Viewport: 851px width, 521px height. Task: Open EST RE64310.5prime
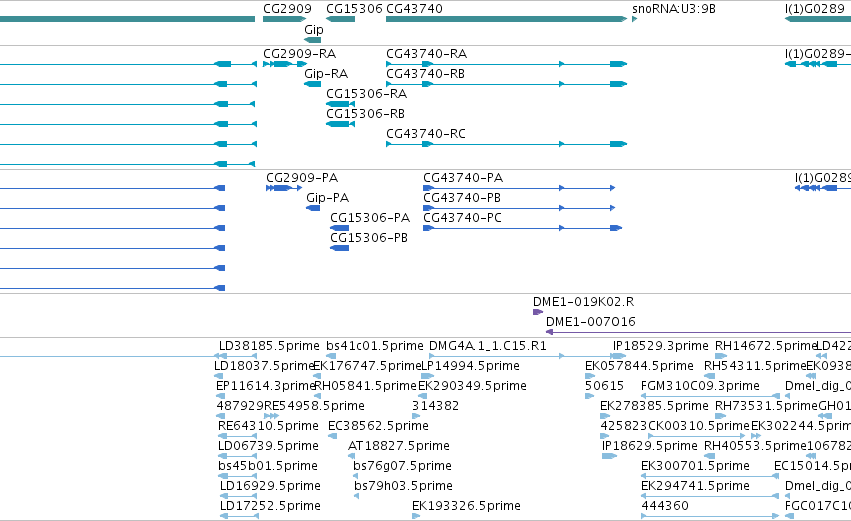point(268,427)
